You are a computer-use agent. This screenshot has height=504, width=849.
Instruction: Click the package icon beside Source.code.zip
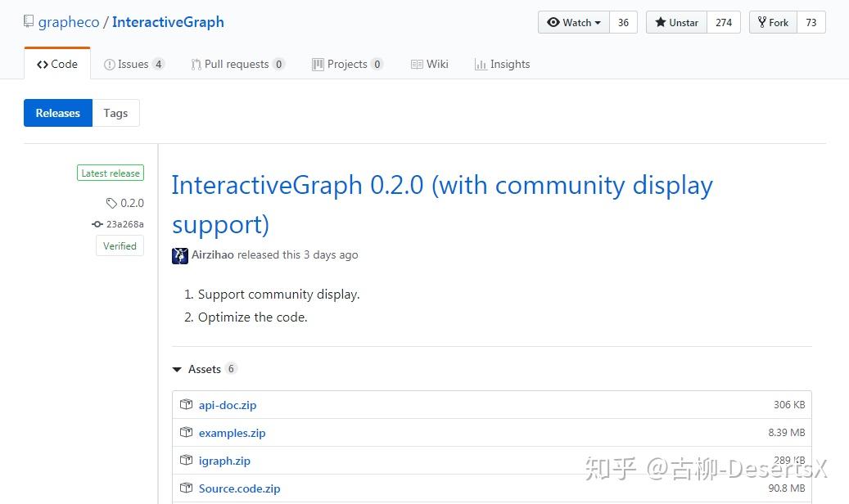point(187,488)
